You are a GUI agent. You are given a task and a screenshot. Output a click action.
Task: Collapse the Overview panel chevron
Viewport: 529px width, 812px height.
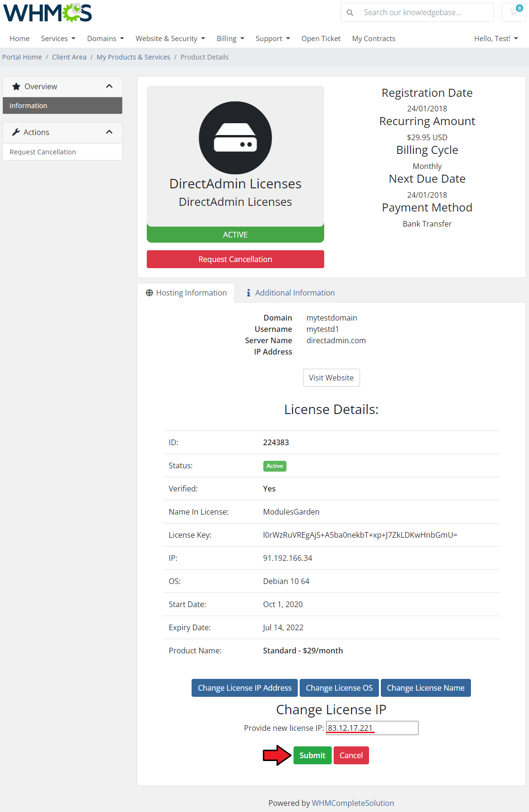[109, 86]
